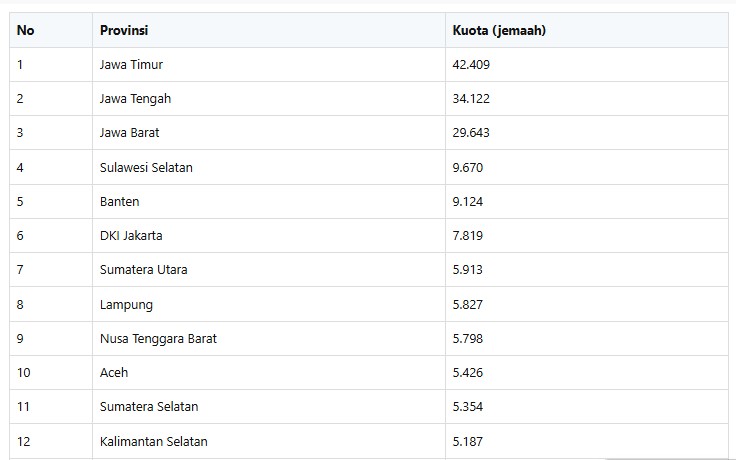Select the Lampung province cell
This screenshot has width=736, height=460.
pos(268,304)
